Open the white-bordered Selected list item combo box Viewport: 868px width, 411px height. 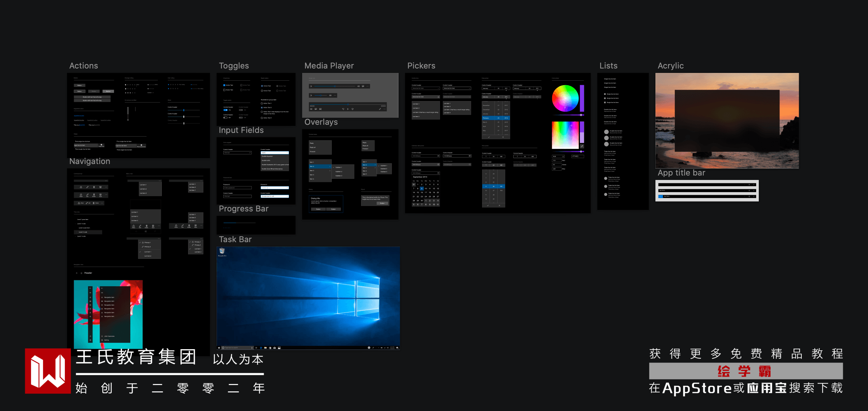click(x=457, y=88)
